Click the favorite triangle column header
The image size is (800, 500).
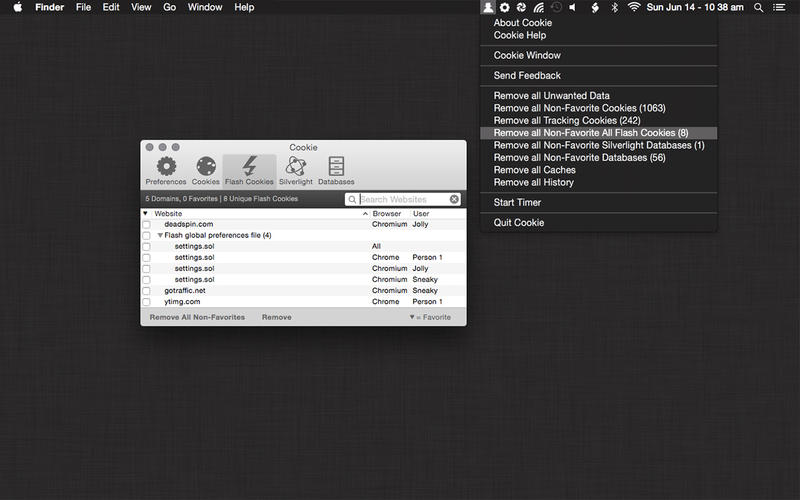point(145,214)
